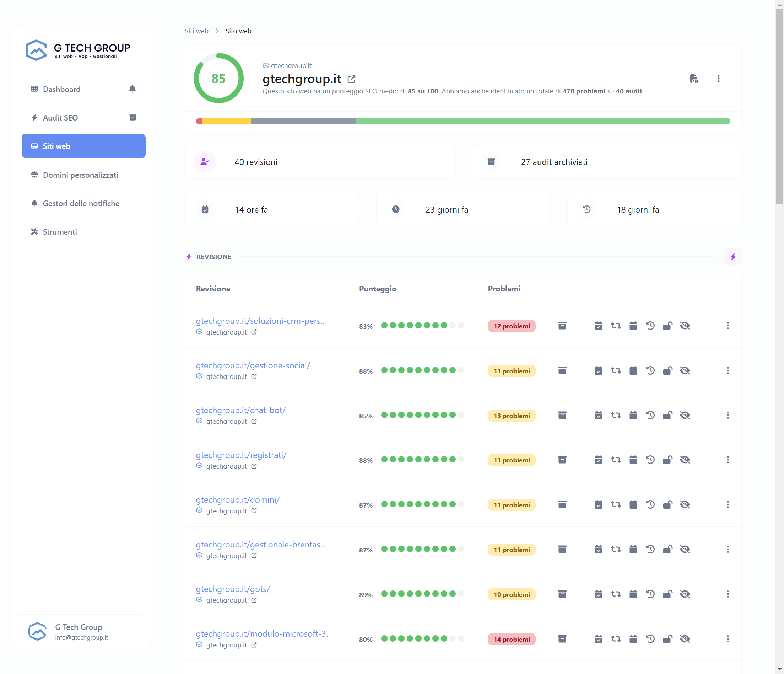Screen dimensions: 784x674
Task: Open Audit SEO in sidebar
Action: pyautogui.click(x=60, y=117)
